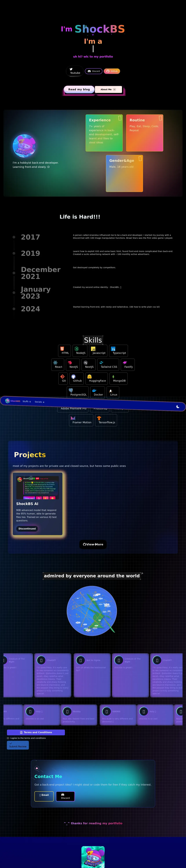The image size is (186, 868).
Task: Open the ShockBS AI project screenshot
Action: [38, 488]
